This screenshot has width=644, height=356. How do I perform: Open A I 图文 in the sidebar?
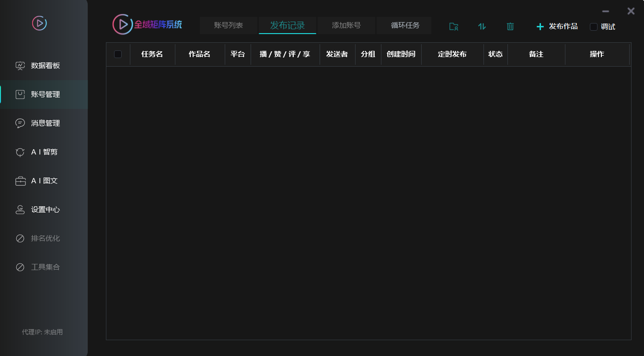click(44, 181)
